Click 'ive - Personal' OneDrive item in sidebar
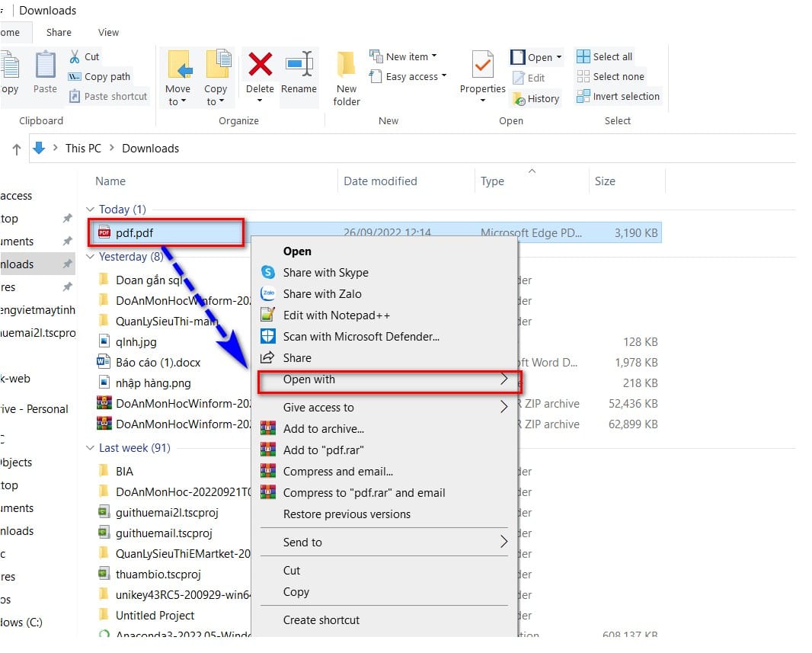Viewport: 812px width, 653px height. [x=34, y=409]
